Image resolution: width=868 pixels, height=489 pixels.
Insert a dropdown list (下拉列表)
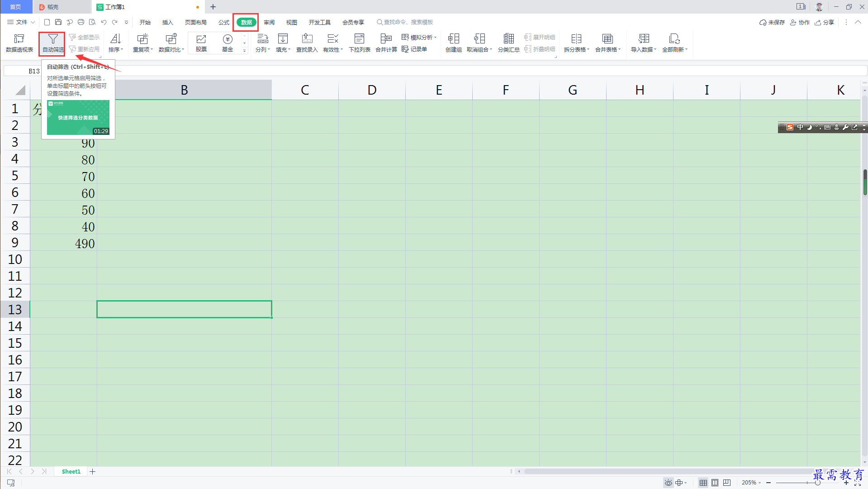(x=360, y=43)
